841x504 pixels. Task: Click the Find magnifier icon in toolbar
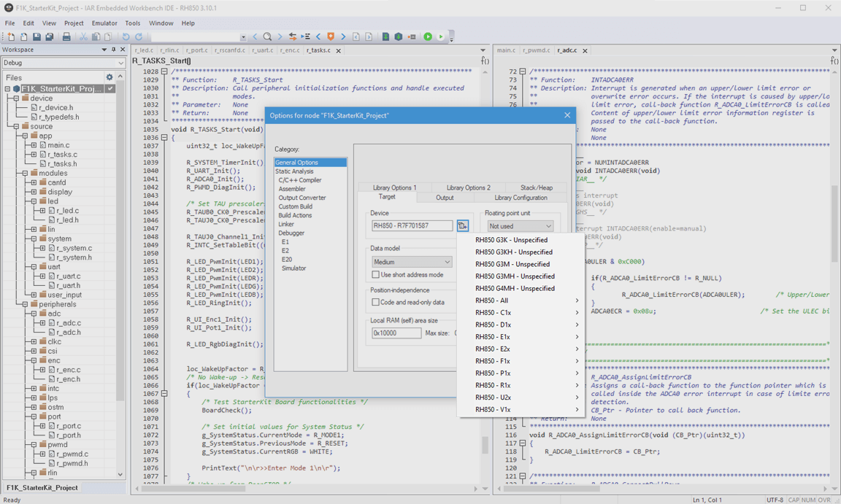(x=267, y=36)
